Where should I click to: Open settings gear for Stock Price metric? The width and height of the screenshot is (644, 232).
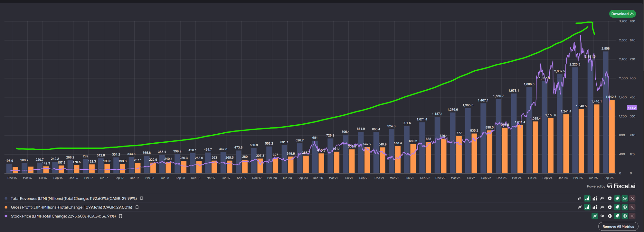pyautogui.click(x=610, y=216)
